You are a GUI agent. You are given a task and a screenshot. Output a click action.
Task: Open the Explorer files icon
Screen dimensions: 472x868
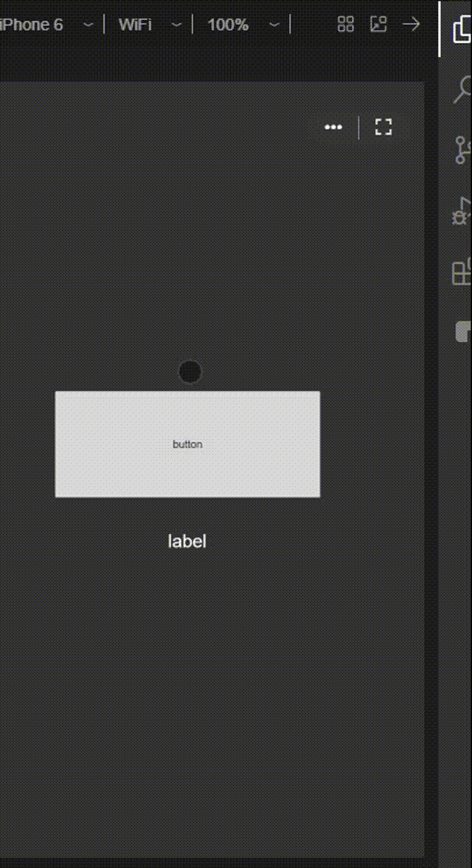click(462, 28)
